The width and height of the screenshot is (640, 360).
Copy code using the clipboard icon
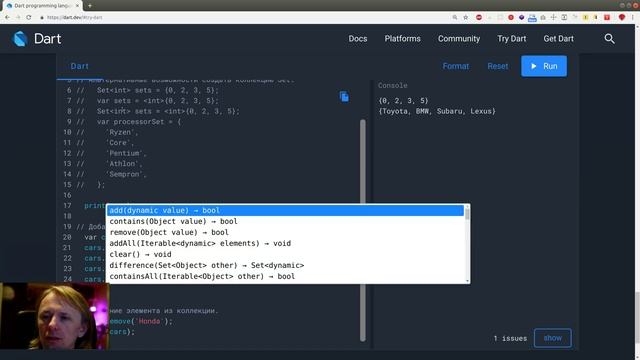[x=344, y=97]
